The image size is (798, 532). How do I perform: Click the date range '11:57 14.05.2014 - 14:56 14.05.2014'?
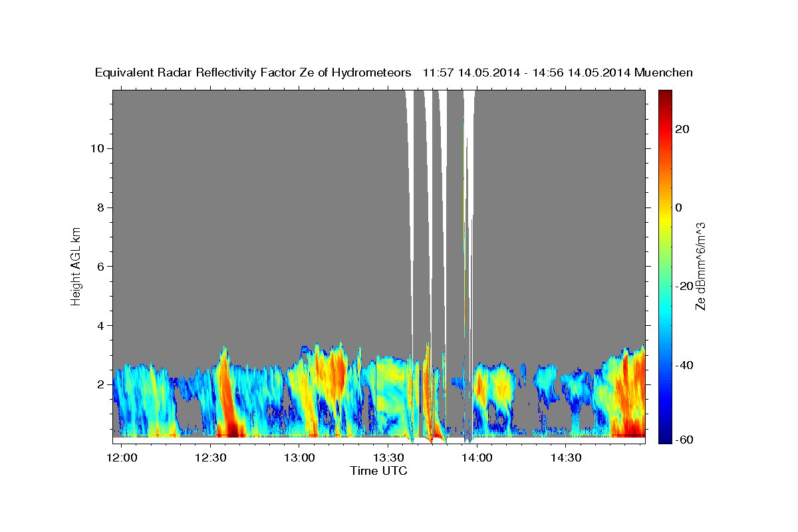pyautogui.click(x=527, y=73)
